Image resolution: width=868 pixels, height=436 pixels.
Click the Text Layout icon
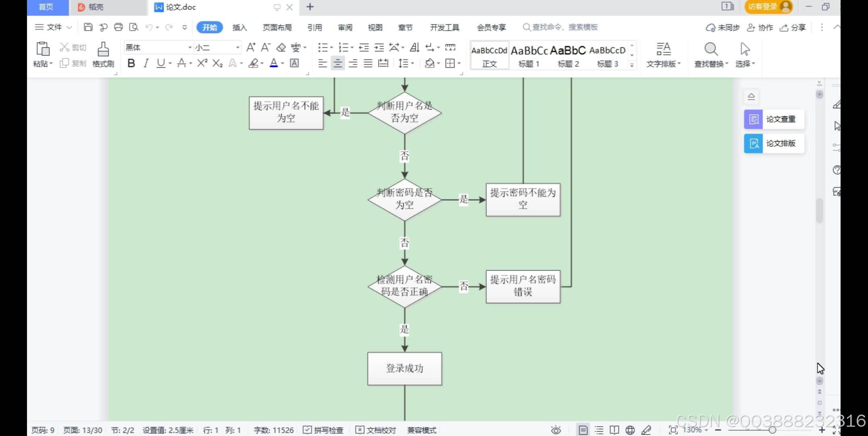pos(664,49)
